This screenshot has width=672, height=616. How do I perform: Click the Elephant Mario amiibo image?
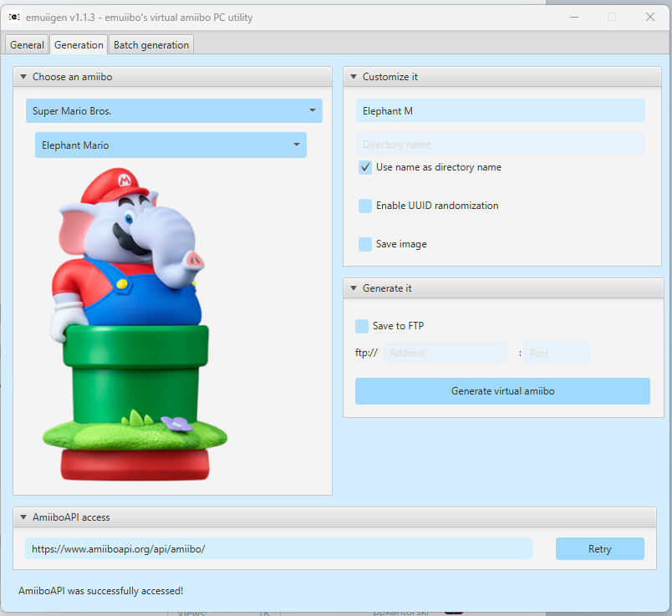click(135, 324)
